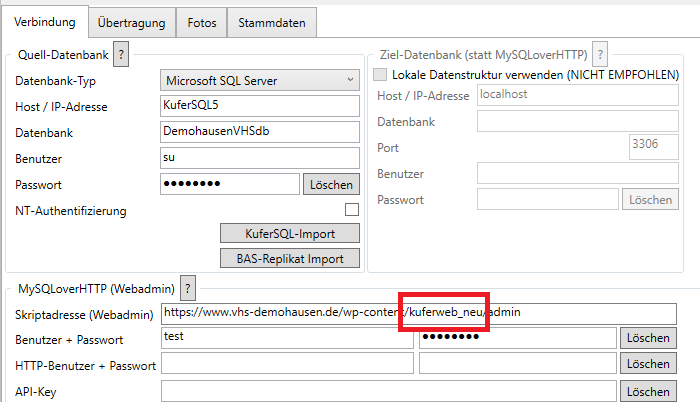Click the MySQLoverHTTP (Webadmin) group title

96,289
